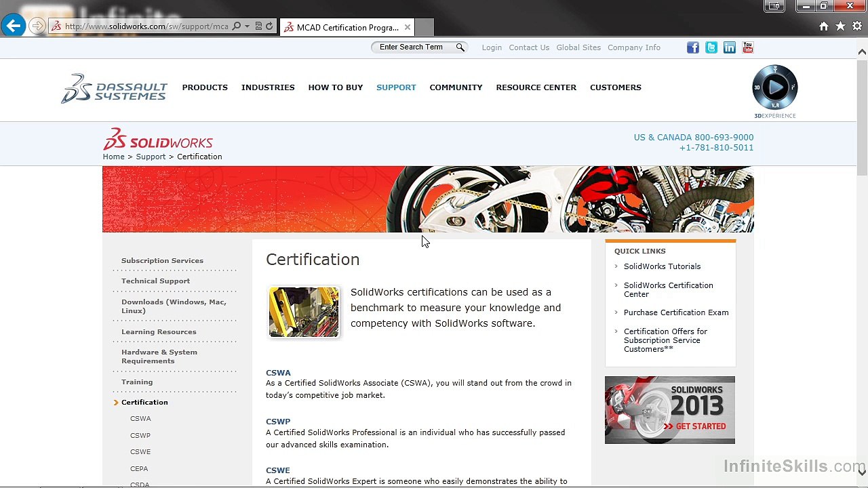Open CSWE sub-item in the sidebar
The image size is (868, 488).
click(140, 451)
